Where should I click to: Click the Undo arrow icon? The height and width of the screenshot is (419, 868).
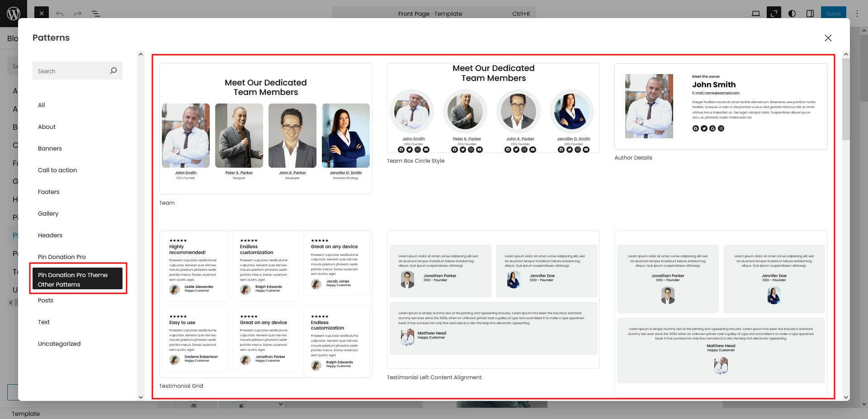pyautogui.click(x=60, y=14)
